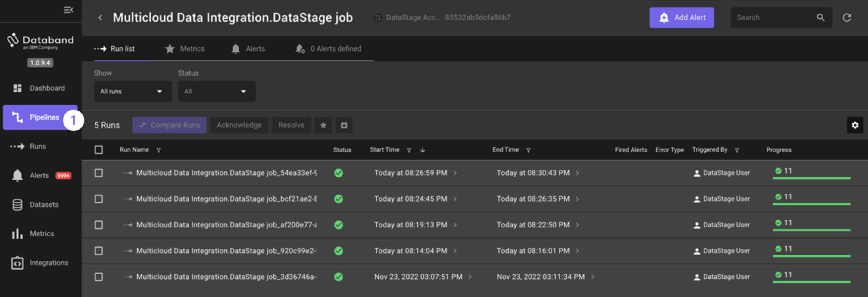Click progress bar of job_54ea33ef run
This screenshot has width=868, height=297.
pyautogui.click(x=811, y=178)
